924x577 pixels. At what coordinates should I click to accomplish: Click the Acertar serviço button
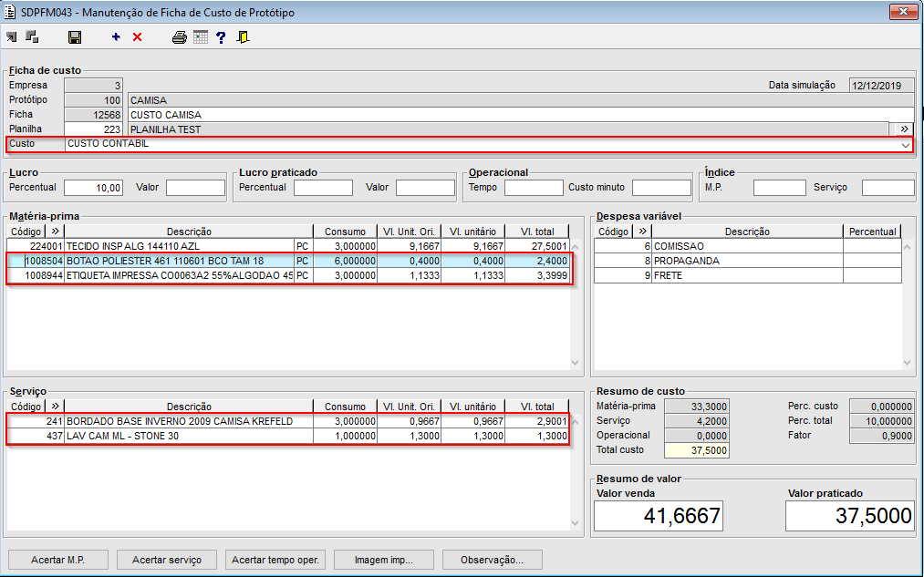point(167,560)
